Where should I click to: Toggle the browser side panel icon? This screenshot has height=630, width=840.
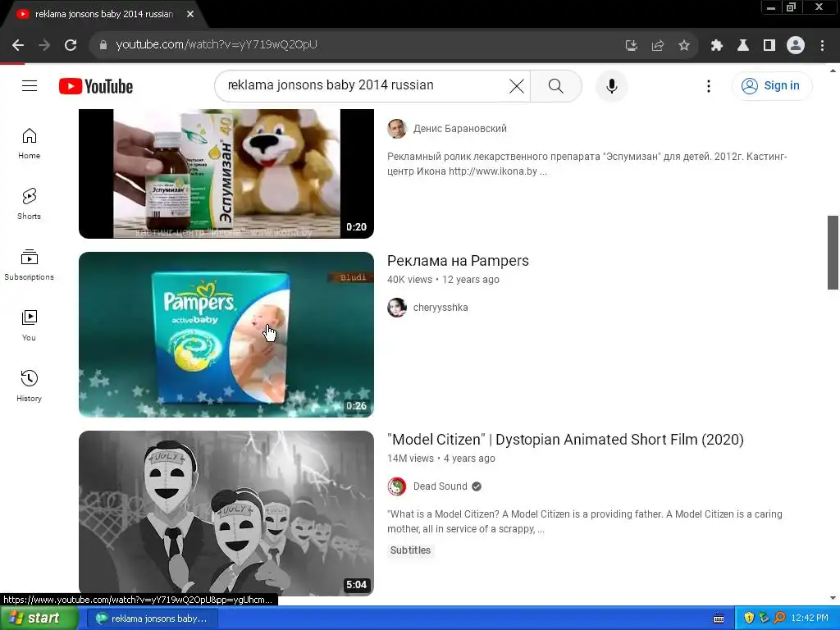769,45
